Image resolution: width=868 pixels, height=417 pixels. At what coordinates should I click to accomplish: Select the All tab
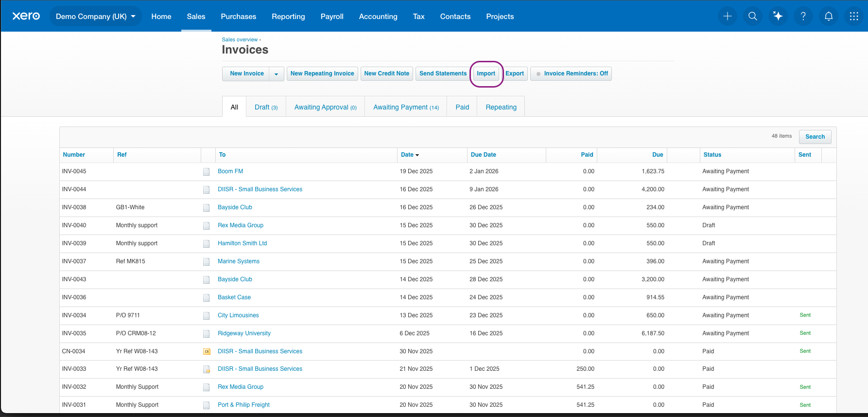point(234,107)
